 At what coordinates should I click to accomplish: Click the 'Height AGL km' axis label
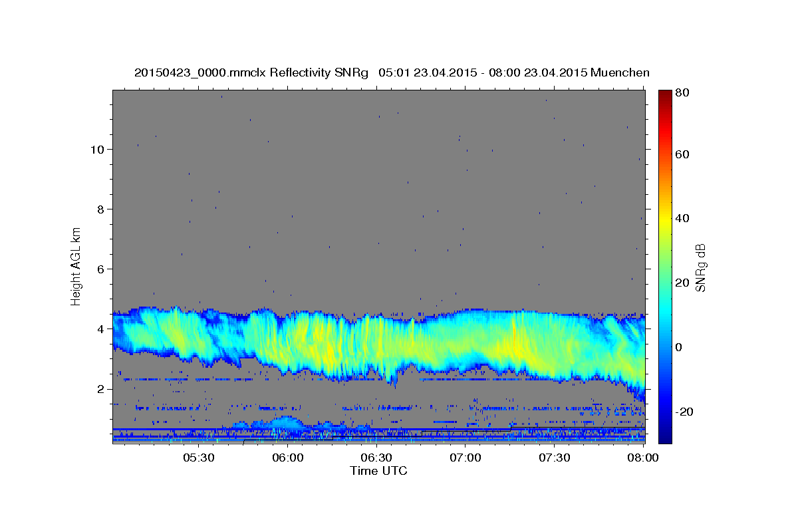(76, 266)
